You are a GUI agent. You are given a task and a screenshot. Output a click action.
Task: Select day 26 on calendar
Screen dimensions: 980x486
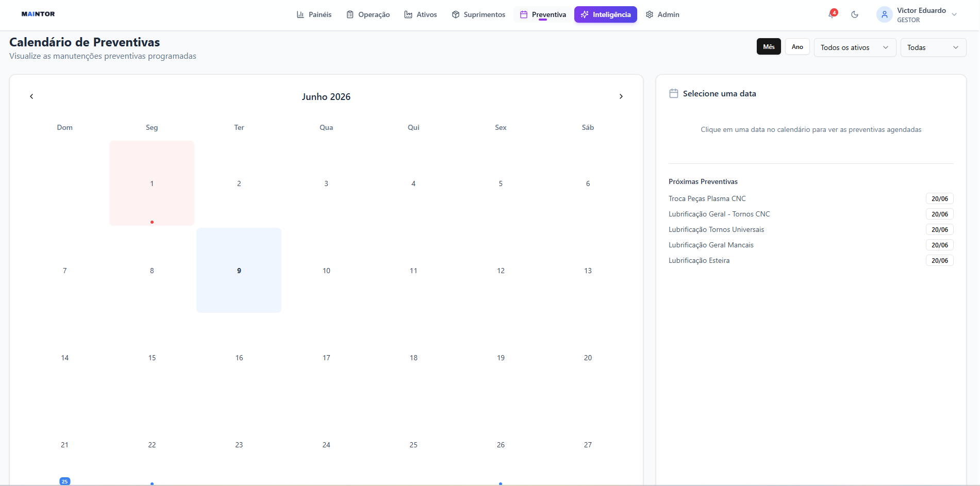pos(501,445)
